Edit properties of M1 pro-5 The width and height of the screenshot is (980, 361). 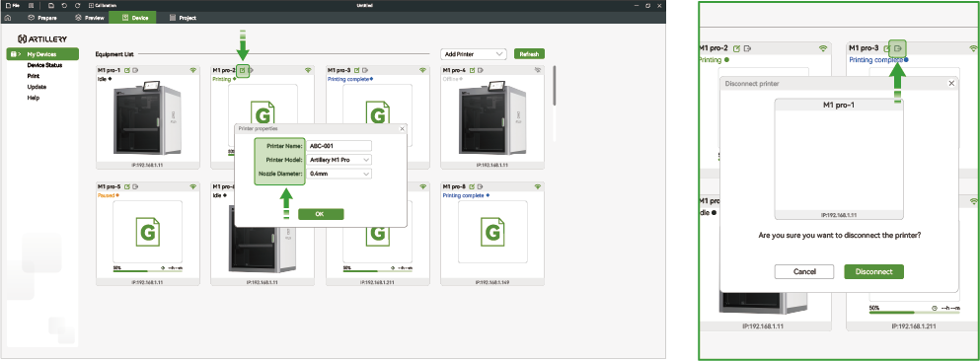[x=127, y=186]
